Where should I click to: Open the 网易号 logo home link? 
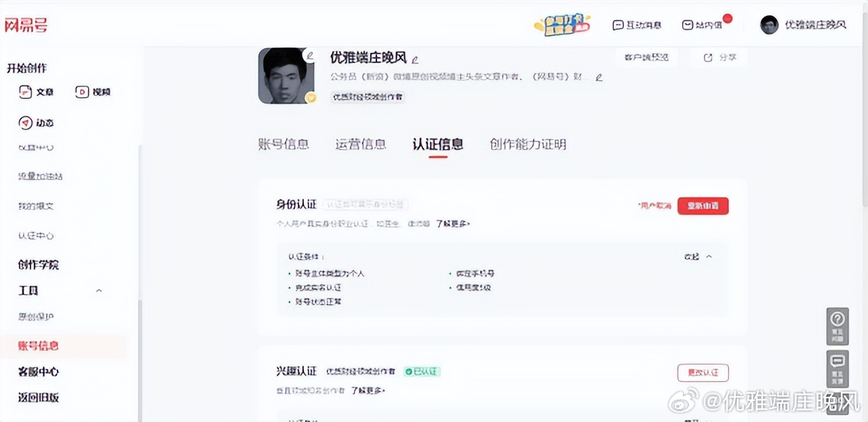pos(26,26)
